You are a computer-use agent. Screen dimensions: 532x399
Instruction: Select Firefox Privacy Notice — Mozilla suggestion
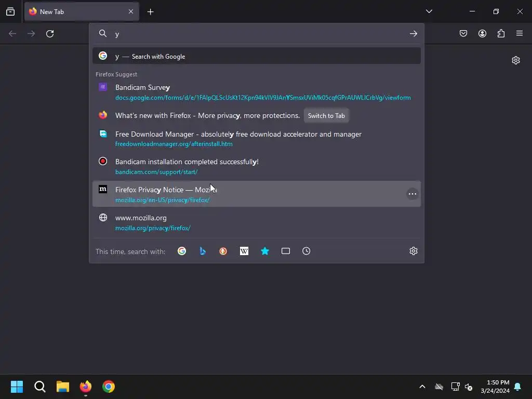click(x=257, y=194)
